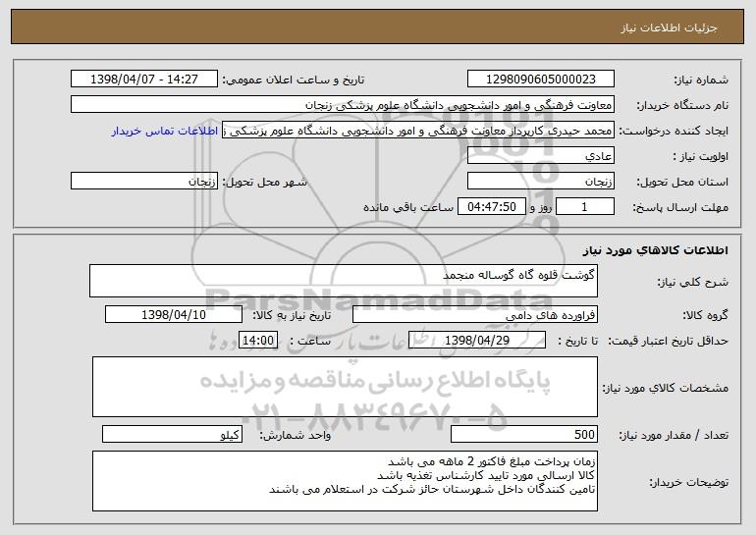Click the label استان محل تحویل

point(682,183)
